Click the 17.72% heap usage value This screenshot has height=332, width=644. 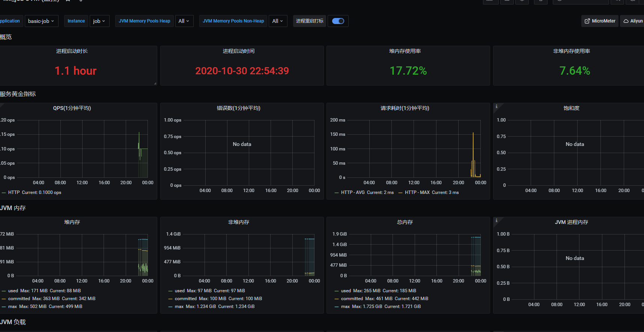point(408,71)
